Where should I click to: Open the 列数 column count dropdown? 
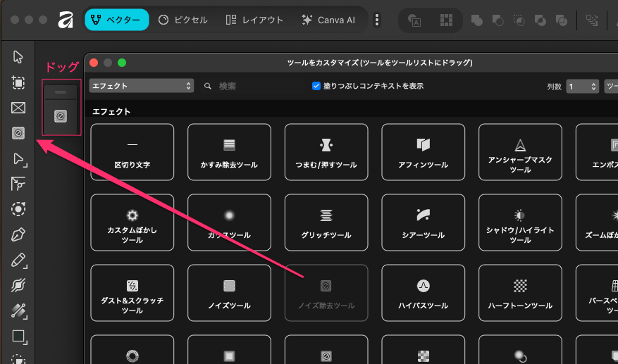click(x=582, y=87)
